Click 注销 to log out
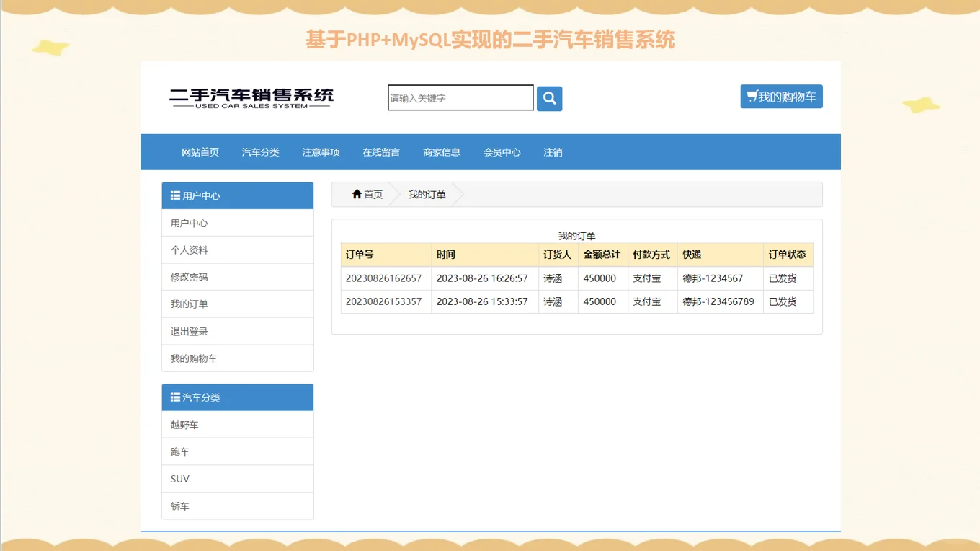 [x=552, y=152]
